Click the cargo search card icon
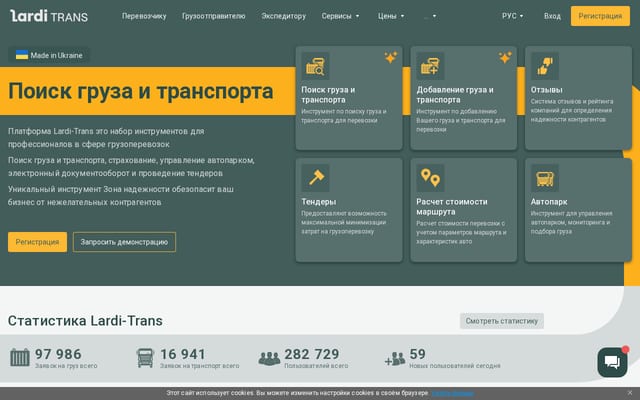The height and width of the screenshot is (400, 640). click(315, 66)
